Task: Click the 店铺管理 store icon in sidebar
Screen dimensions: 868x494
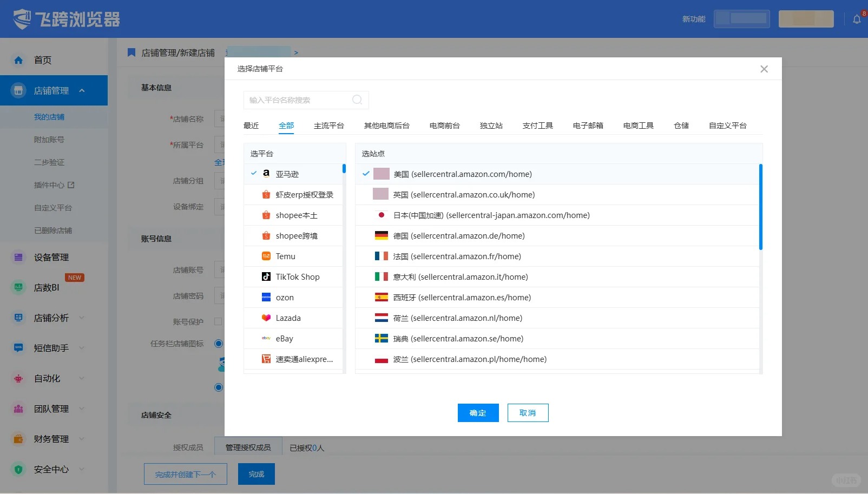Action: [x=18, y=90]
